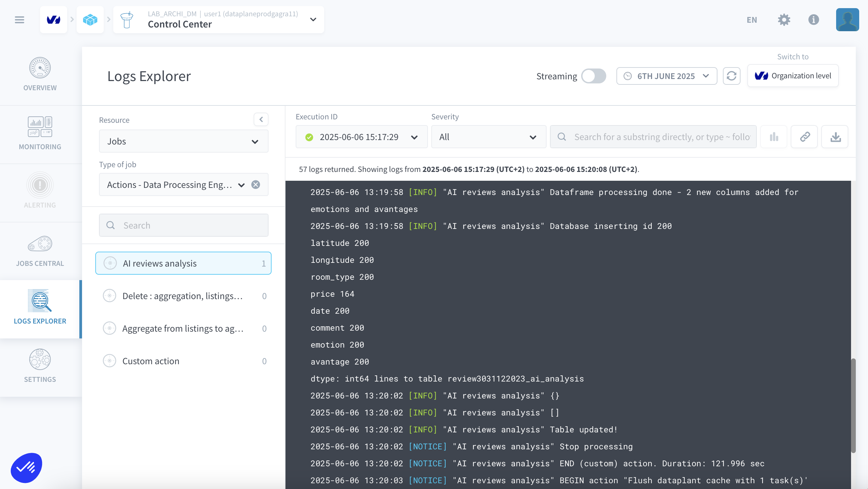Click the refresh logs icon

(731, 76)
